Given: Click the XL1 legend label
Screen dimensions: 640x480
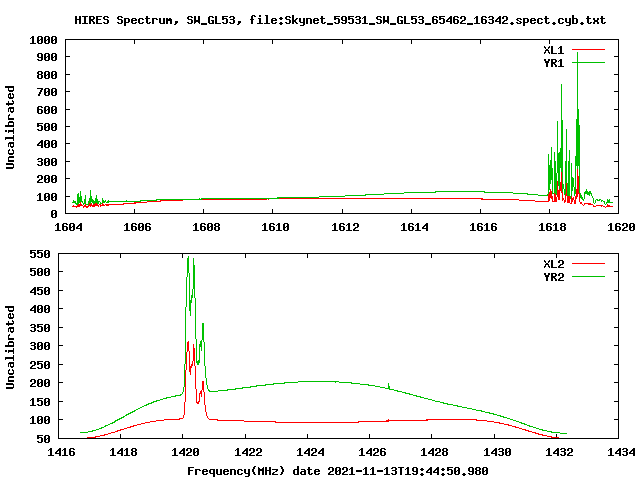Looking at the screenshot, I should click(x=553, y=50).
